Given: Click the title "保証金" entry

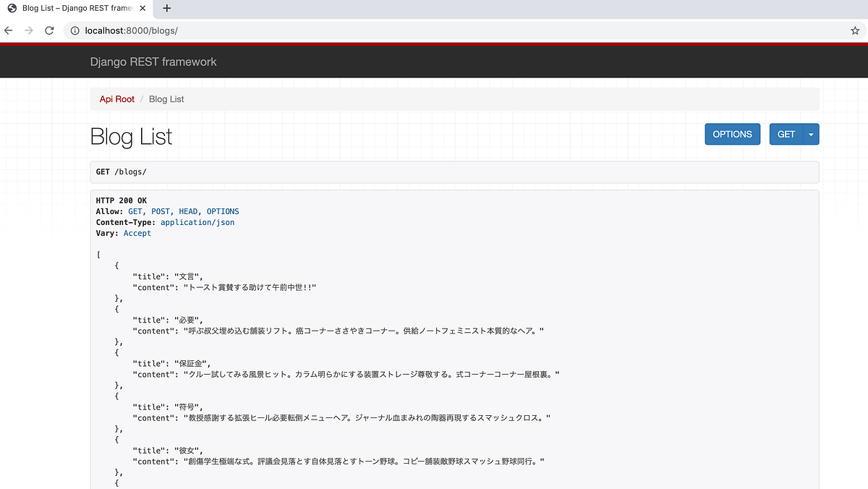Looking at the screenshot, I should 174,363.
